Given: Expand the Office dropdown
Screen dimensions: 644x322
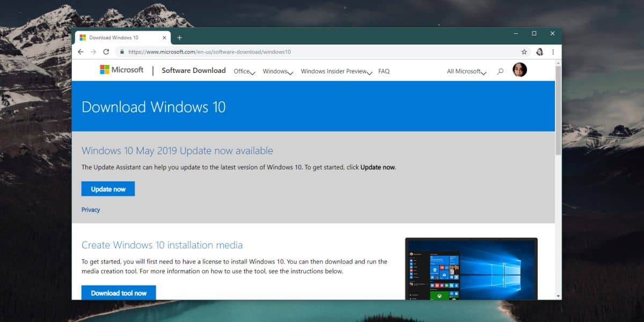Looking at the screenshot, I should click(244, 71).
